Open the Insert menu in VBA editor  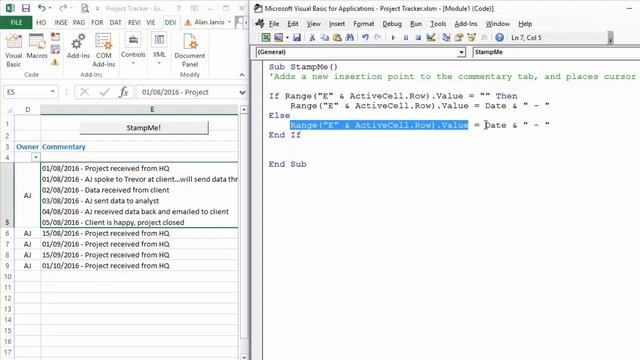click(x=337, y=24)
